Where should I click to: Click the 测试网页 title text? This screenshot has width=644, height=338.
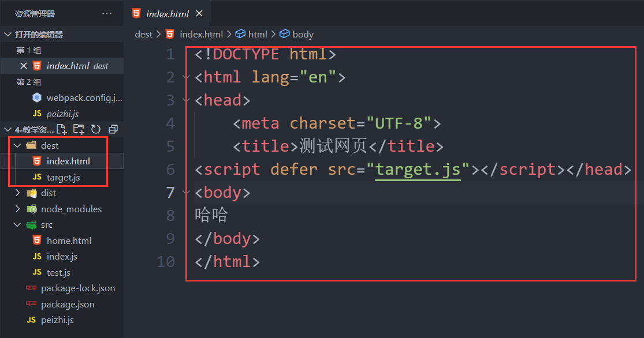point(333,146)
